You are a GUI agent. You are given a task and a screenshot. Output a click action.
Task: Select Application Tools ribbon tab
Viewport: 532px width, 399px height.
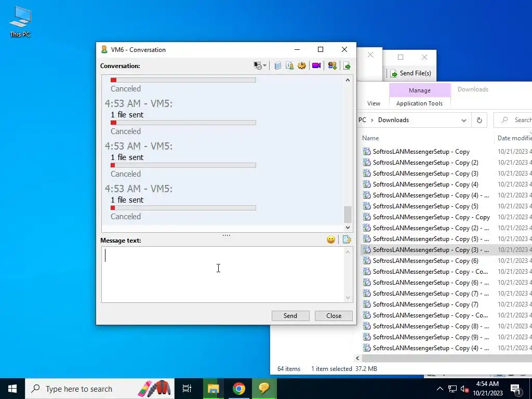point(419,103)
